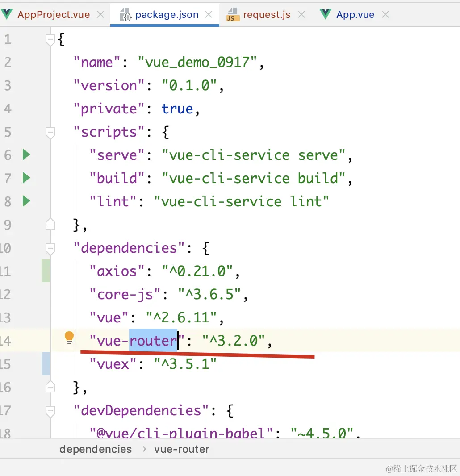Click the scripts closing fold marker on line 9

[50, 225]
